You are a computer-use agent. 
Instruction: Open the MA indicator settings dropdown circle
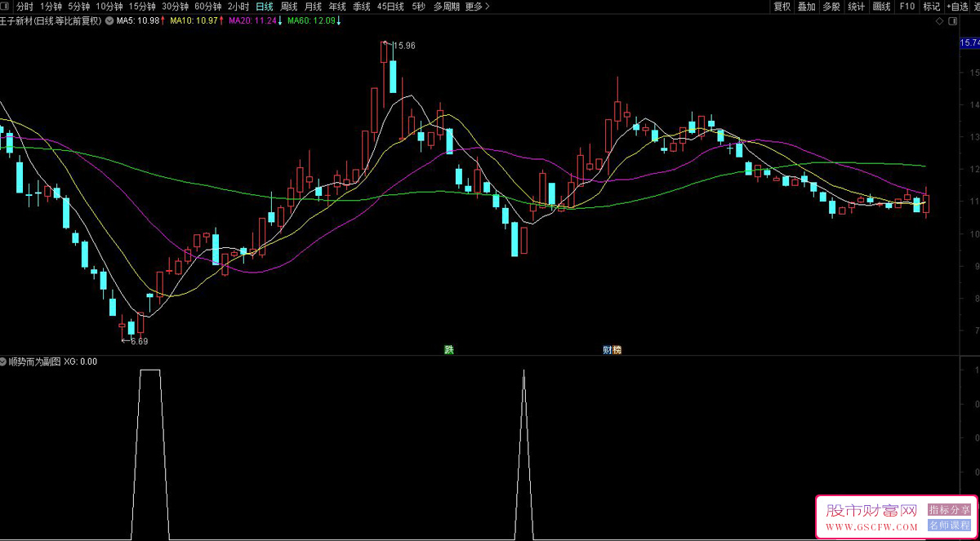click(x=109, y=21)
